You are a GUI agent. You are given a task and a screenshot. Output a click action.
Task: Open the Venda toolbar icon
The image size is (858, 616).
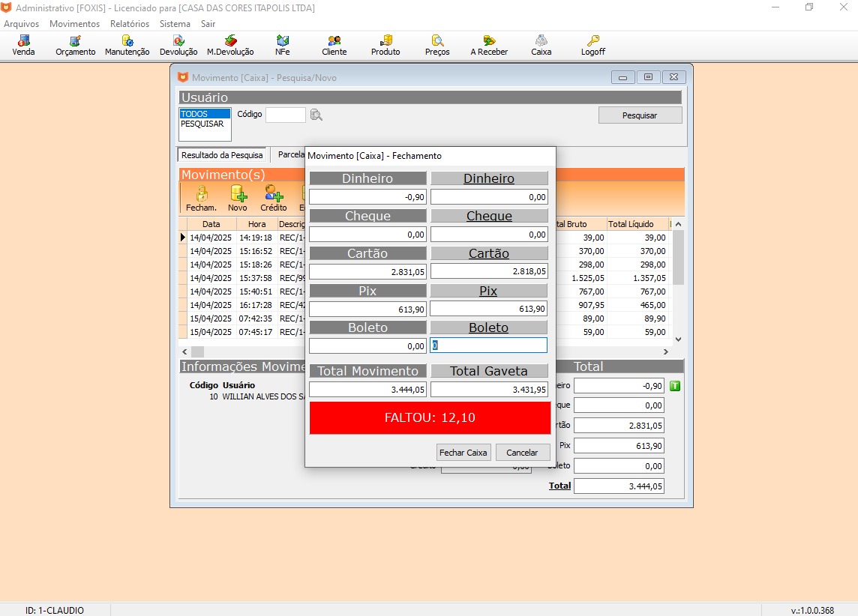pos(24,41)
